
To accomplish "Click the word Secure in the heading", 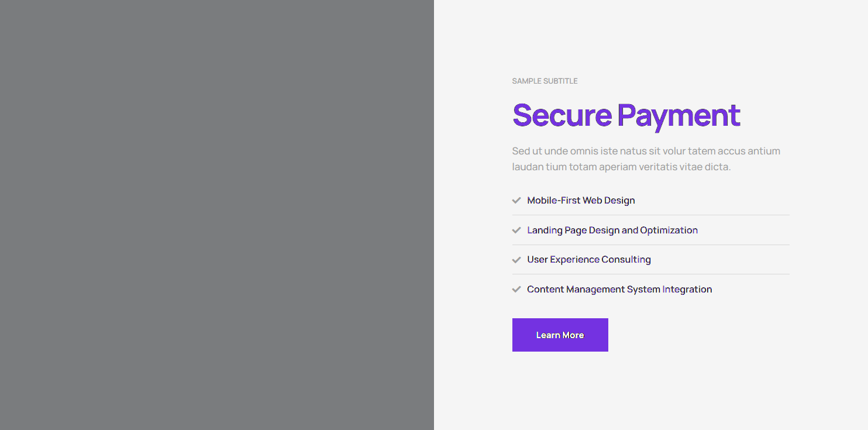I will 562,115.
